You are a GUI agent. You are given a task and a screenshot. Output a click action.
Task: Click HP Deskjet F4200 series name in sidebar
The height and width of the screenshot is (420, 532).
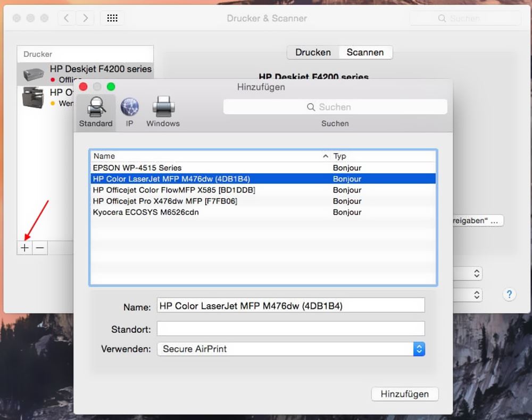[x=101, y=69]
